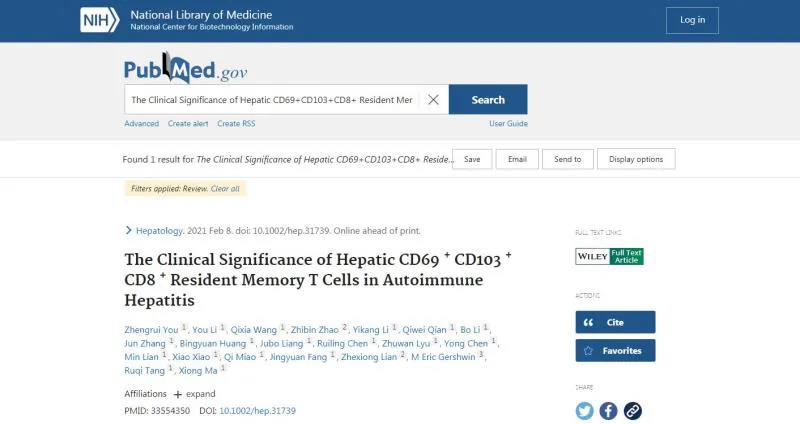Open the DOI 10.1002/hep.31739 link
The height and width of the screenshot is (424, 800).
[x=257, y=411]
